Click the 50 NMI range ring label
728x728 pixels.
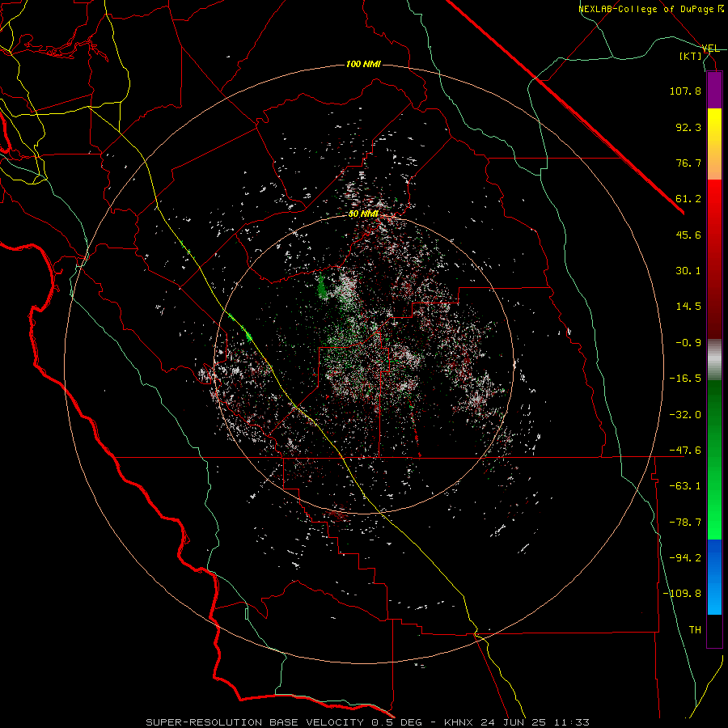[363, 214]
